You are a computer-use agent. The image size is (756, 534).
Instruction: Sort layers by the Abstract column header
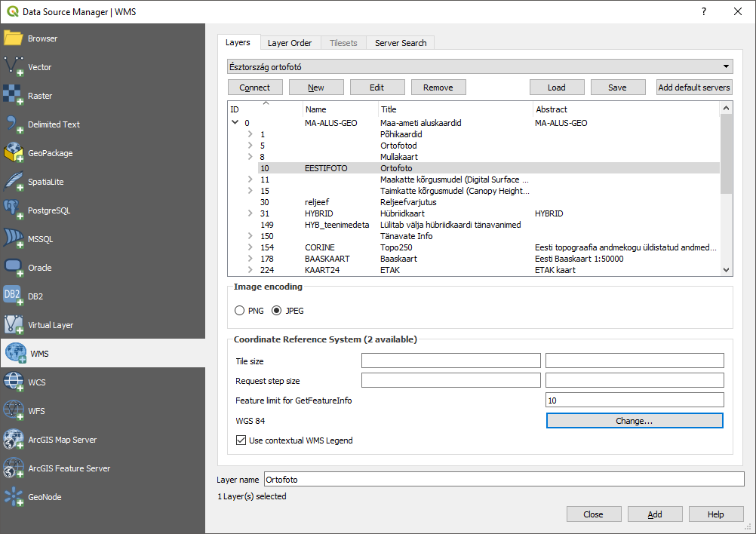[627, 109]
